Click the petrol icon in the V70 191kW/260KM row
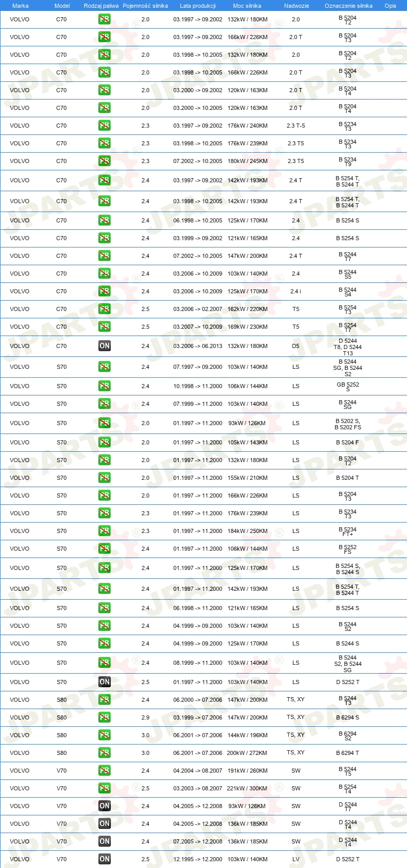Image resolution: width=407 pixels, height=868 pixels. click(105, 771)
